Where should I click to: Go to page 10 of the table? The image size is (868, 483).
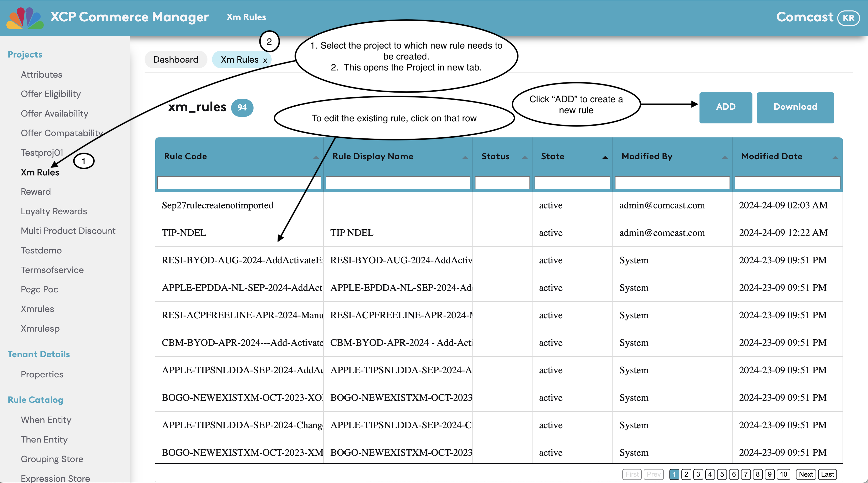tap(783, 474)
